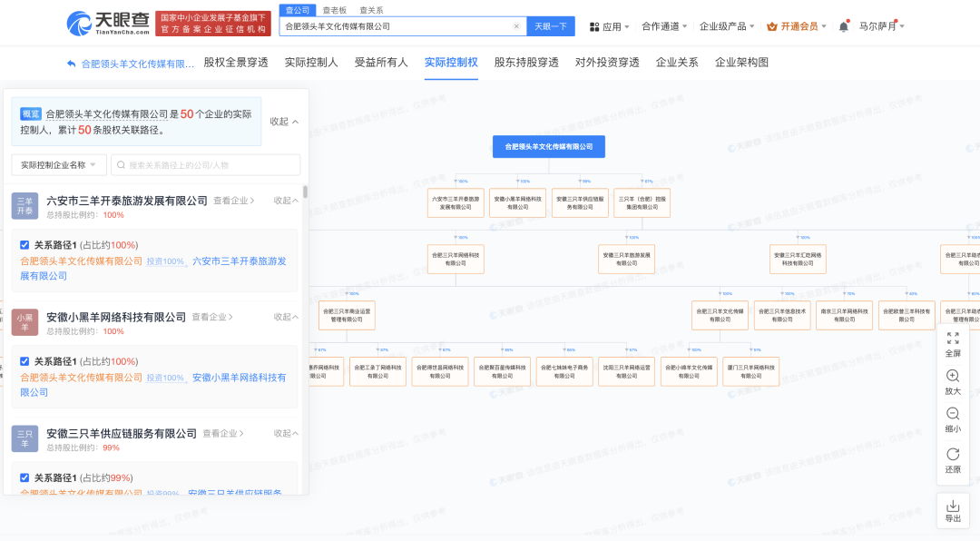
Task: Uncheck 关系路径1 under 安徽小黑羊网络科技
Action: pyautogui.click(x=24, y=361)
